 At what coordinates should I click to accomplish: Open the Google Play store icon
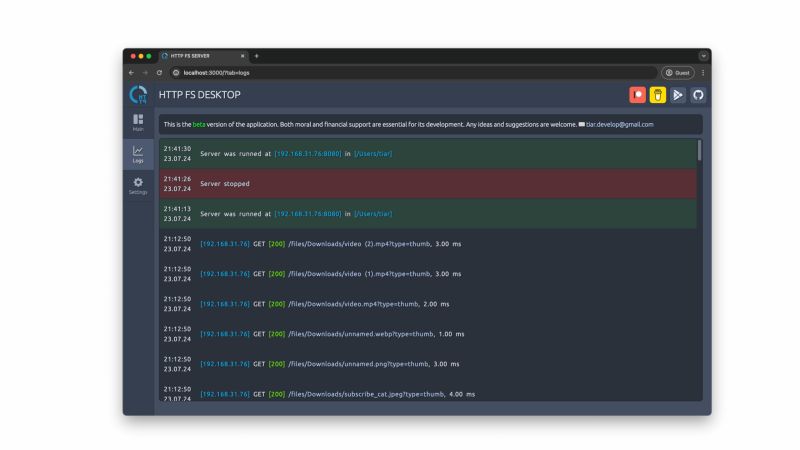(678, 95)
